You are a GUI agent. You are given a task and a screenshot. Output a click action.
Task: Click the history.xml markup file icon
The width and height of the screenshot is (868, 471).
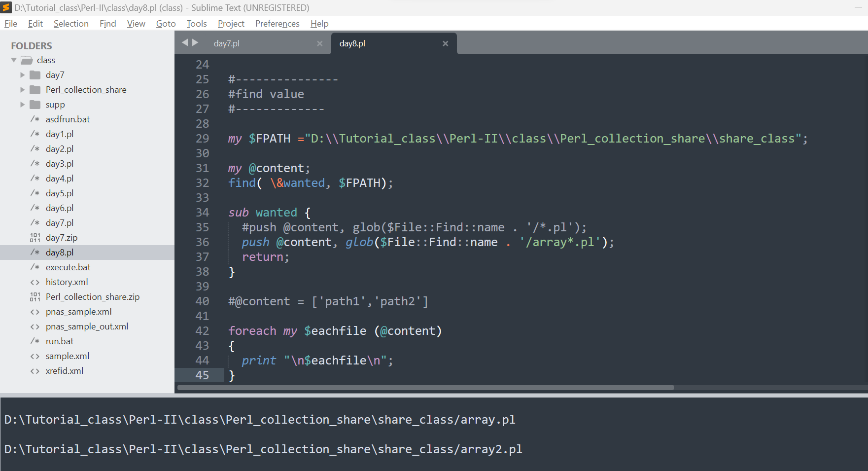[x=35, y=282]
